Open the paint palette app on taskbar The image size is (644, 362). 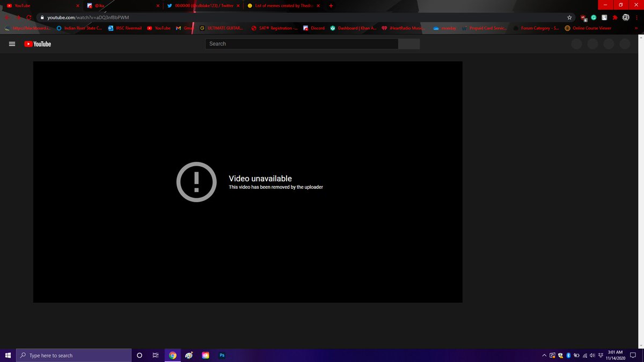189,355
